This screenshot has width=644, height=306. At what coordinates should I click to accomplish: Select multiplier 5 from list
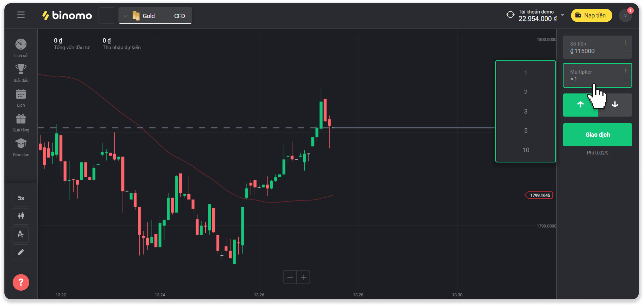tap(525, 131)
